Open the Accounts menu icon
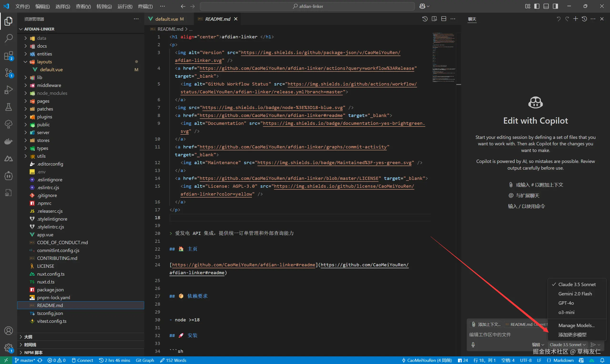The image size is (610, 364). pos(8,331)
